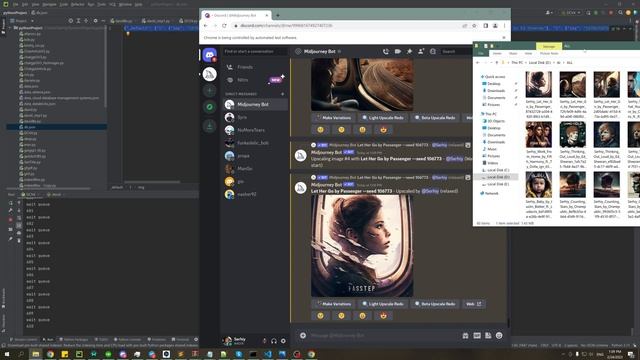Open Discord home direct messages icon
640x360 pixels.
coord(209,55)
